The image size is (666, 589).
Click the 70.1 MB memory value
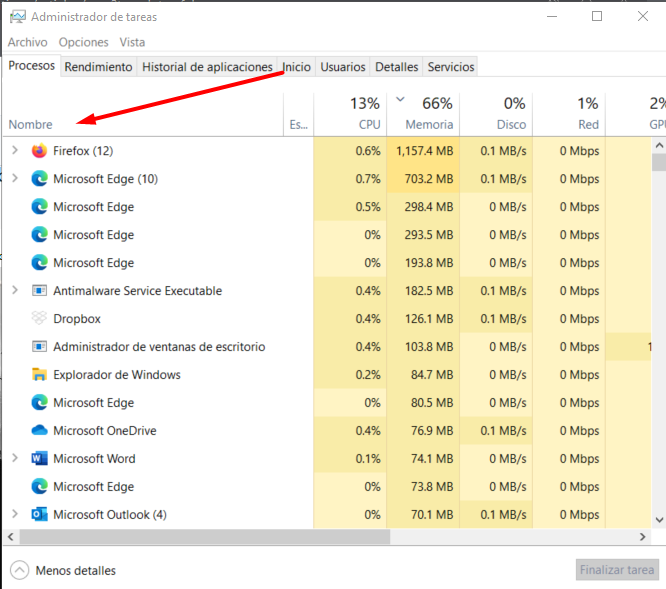click(x=432, y=515)
